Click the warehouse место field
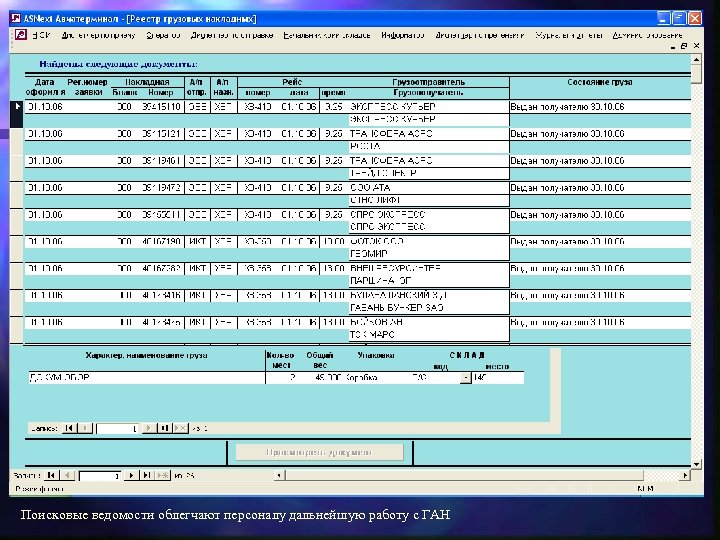 point(498,377)
